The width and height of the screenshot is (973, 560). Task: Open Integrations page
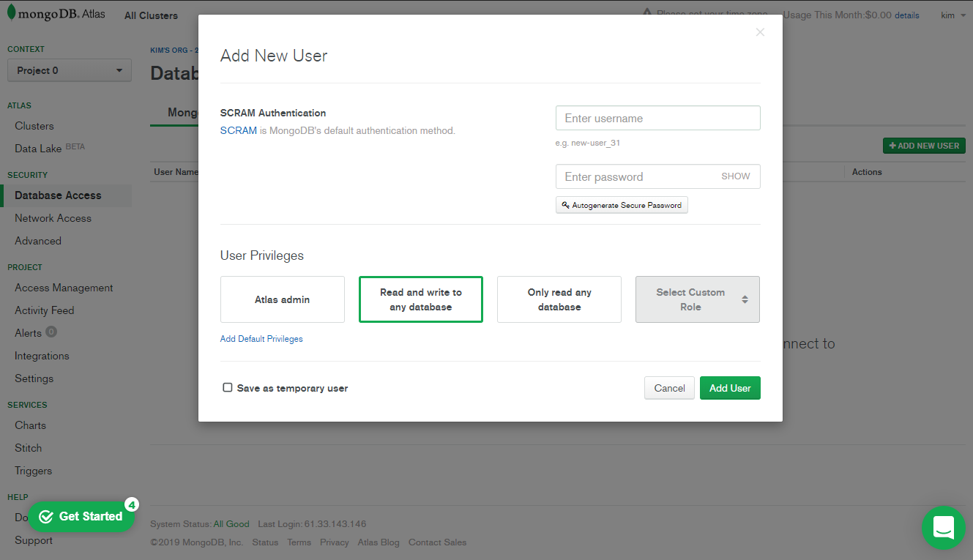pyautogui.click(x=42, y=356)
